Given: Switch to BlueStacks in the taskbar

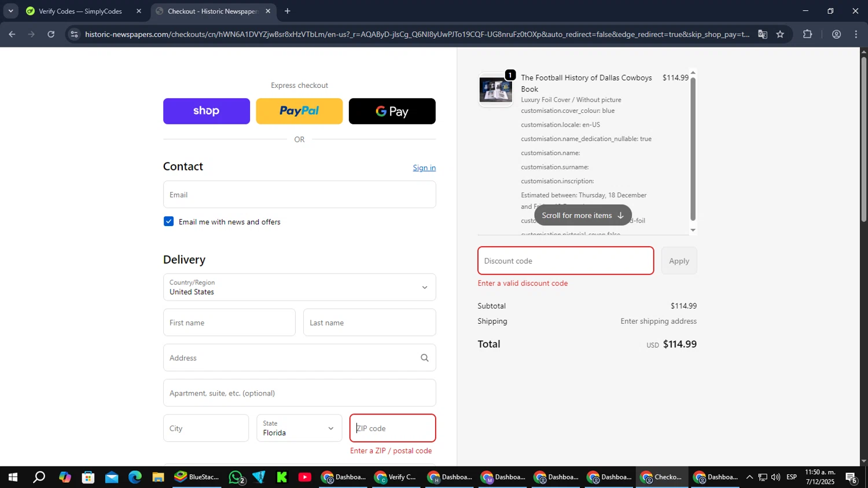Looking at the screenshot, I should point(197,478).
